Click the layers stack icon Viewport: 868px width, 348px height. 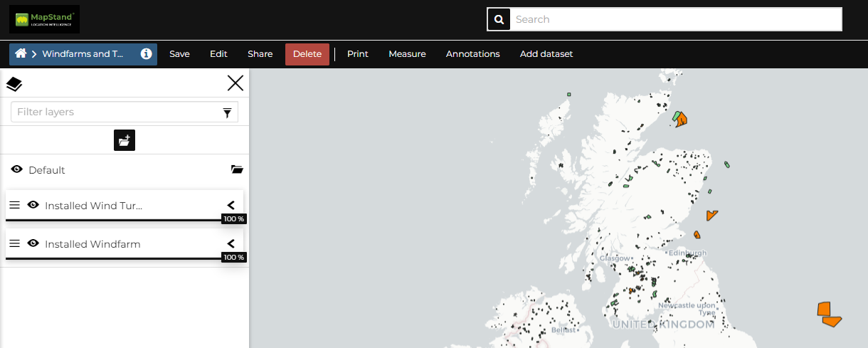pyautogui.click(x=14, y=84)
